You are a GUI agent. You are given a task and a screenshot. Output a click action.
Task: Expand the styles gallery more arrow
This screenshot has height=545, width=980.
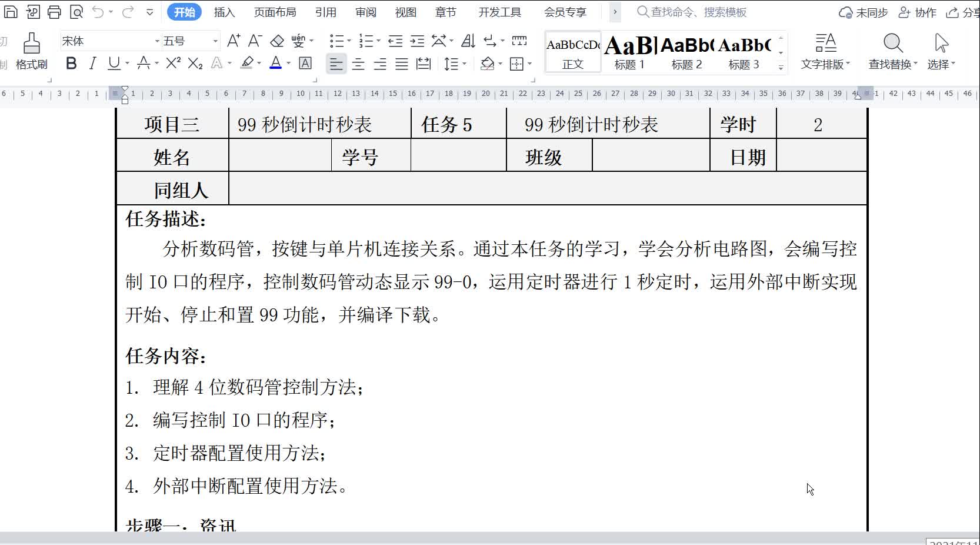[x=781, y=68]
